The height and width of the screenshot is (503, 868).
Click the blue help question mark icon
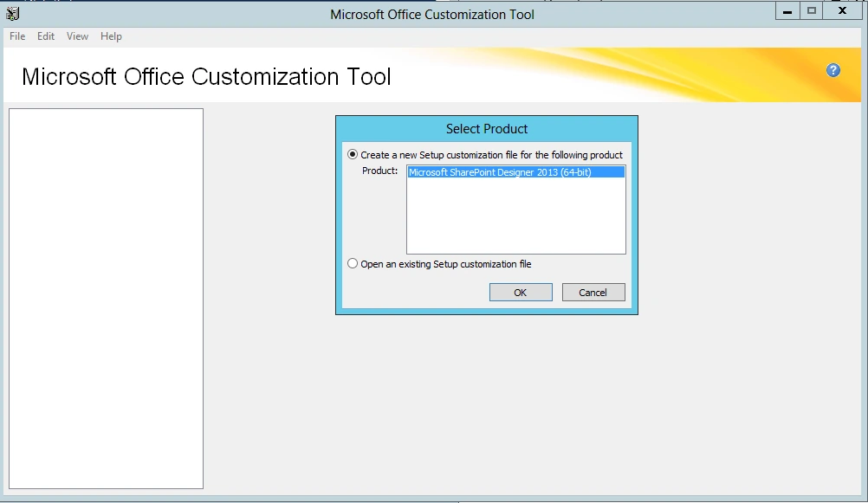(833, 70)
